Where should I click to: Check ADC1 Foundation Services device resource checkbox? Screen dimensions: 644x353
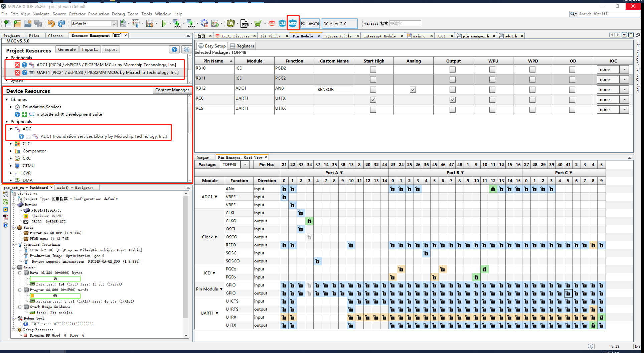coord(28,136)
